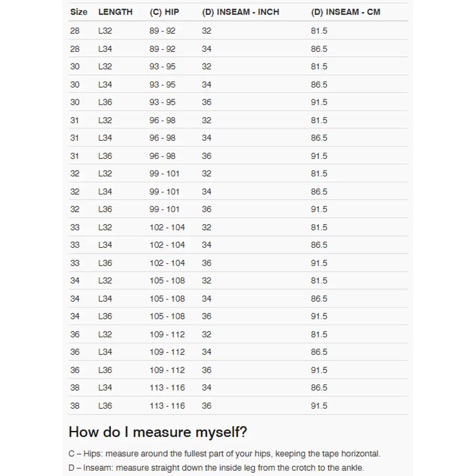Click size 36 in the L34 row
476x476 pixels.
point(75,352)
